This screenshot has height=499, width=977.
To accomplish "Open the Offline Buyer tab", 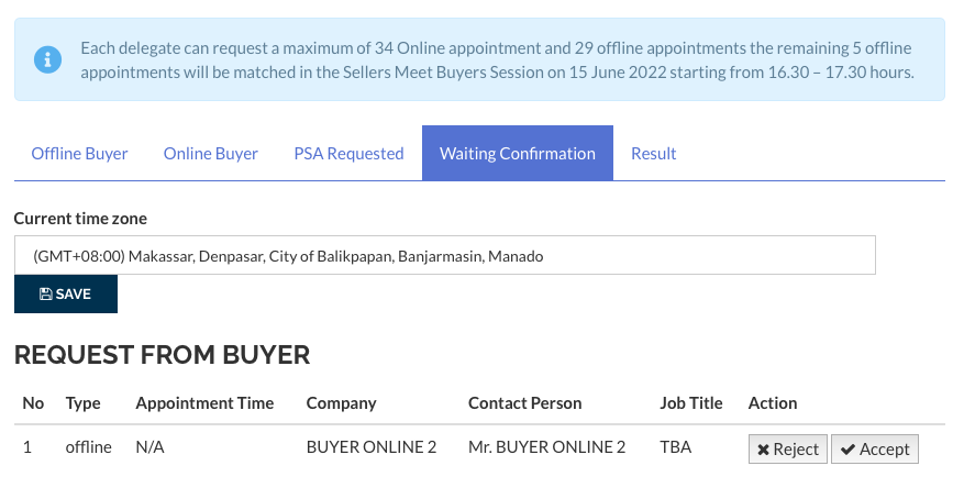I will [x=80, y=153].
